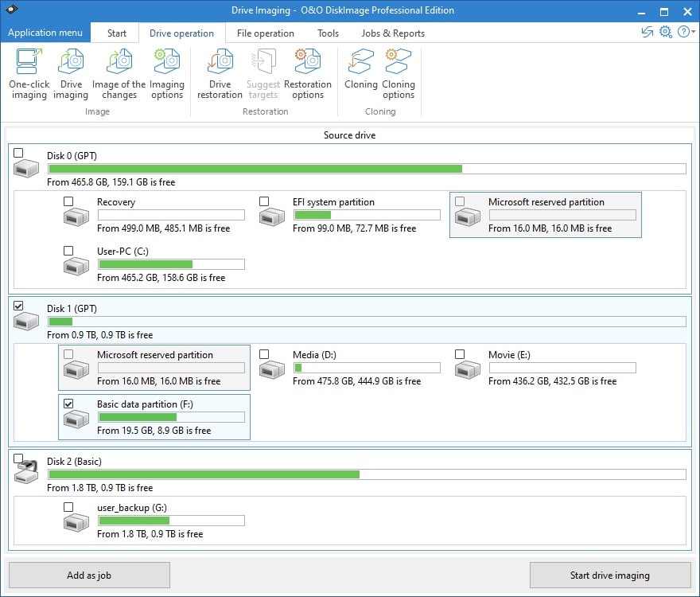Open the Drive imaging tool
This screenshot has width=700, height=597.
(70, 72)
